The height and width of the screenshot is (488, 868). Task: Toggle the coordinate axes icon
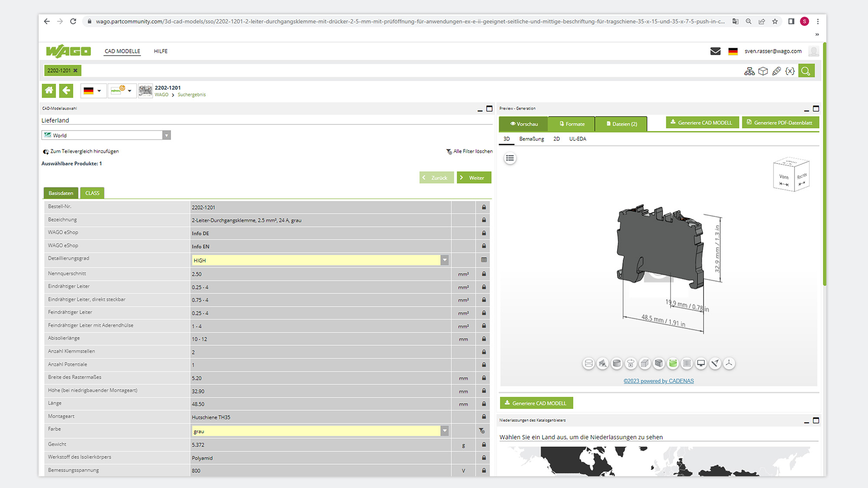729,364
